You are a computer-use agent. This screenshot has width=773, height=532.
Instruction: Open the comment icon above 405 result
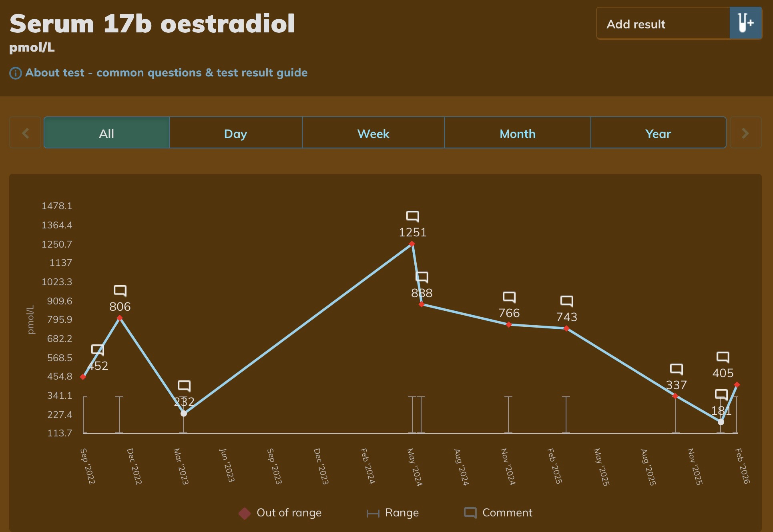click(x=723, y=357)
